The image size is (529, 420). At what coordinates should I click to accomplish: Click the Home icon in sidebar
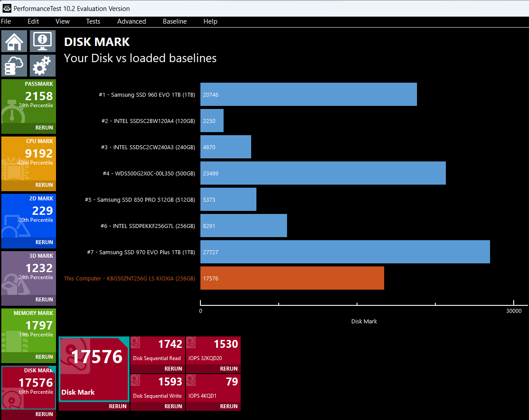click(x=14, y=42)
